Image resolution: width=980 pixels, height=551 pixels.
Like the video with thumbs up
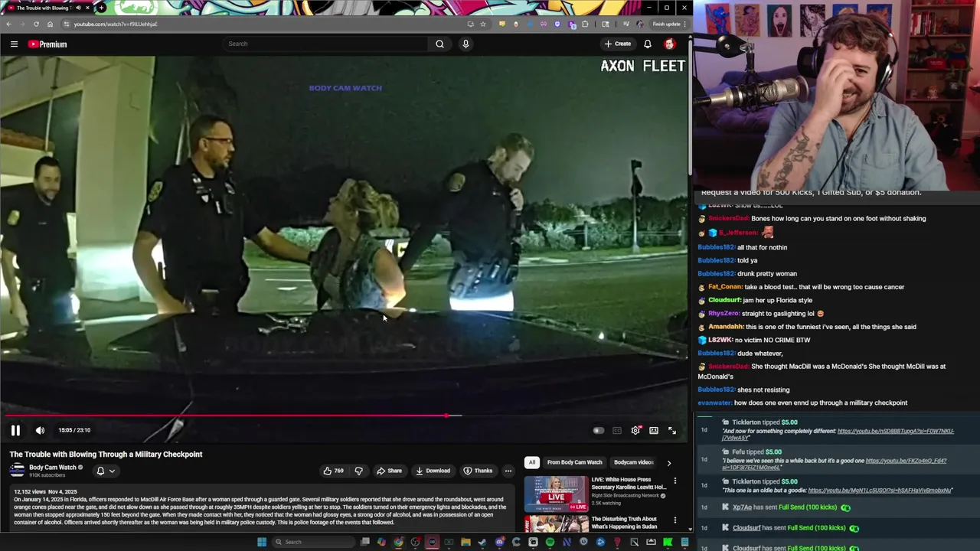point(334,471)
